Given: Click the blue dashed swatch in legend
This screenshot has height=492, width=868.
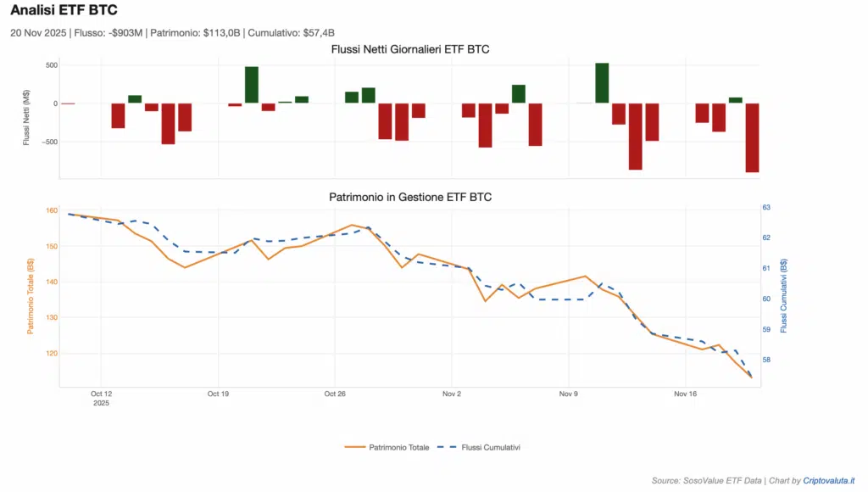Looking at the screenshot, I should click(448, 447).
